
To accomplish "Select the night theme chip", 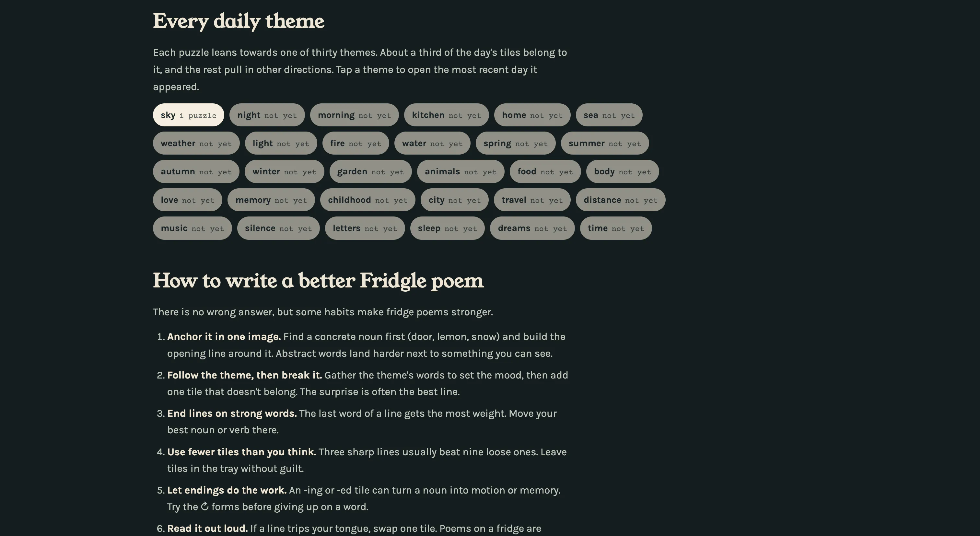I will (x=267, y=115).
